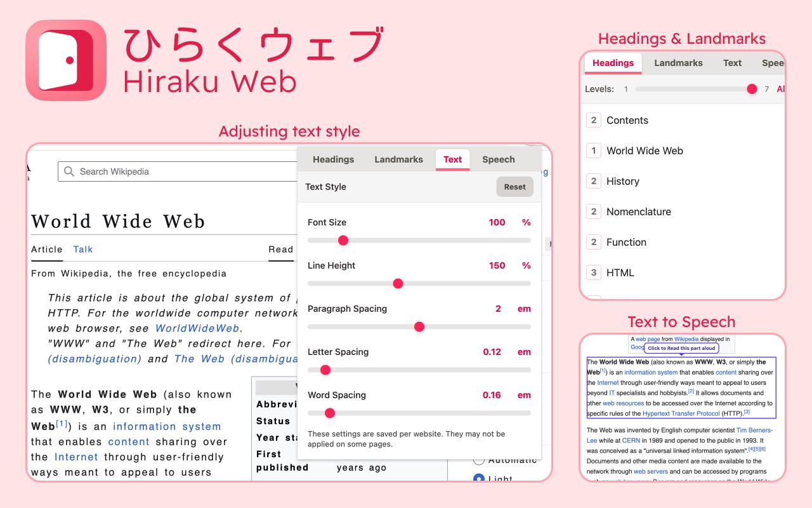
Task: Jump to the Function heading
Action: coord(626,242)
